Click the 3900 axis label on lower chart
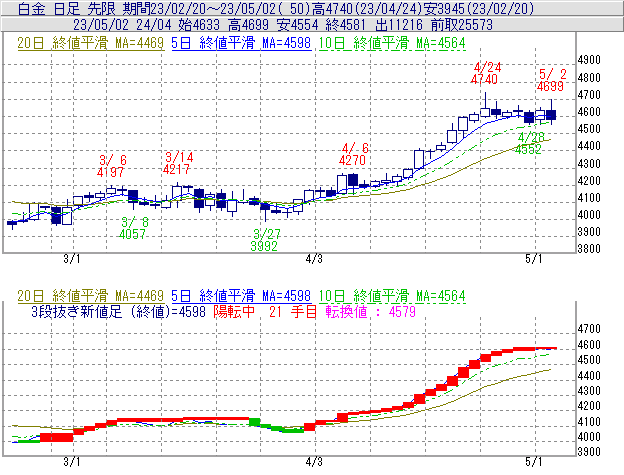The image size is (624, 475). point(589,452)
